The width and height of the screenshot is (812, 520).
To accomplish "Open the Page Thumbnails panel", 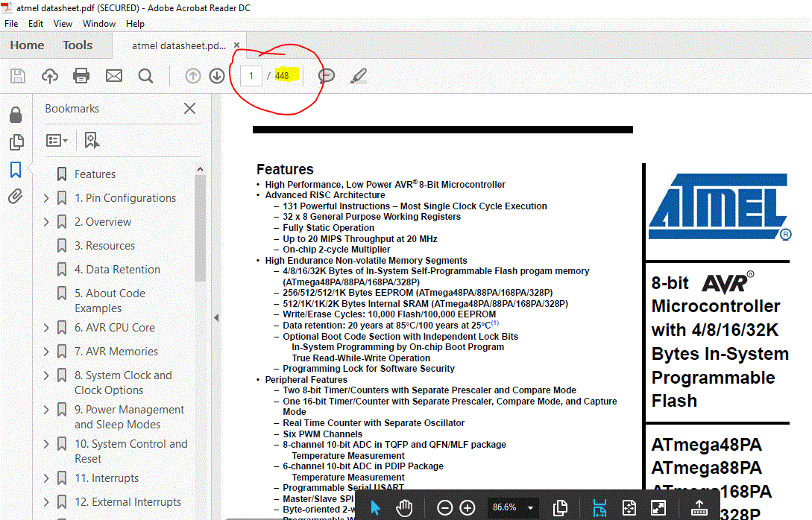I will (x=16, y=142).
